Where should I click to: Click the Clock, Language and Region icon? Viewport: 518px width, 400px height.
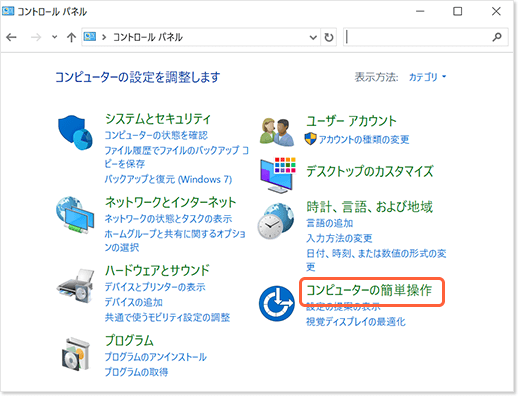point(276,221)
